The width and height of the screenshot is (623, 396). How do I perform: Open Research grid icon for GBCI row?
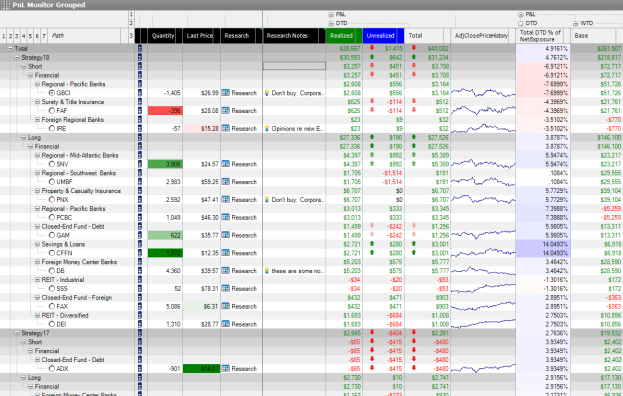(225, 93)
